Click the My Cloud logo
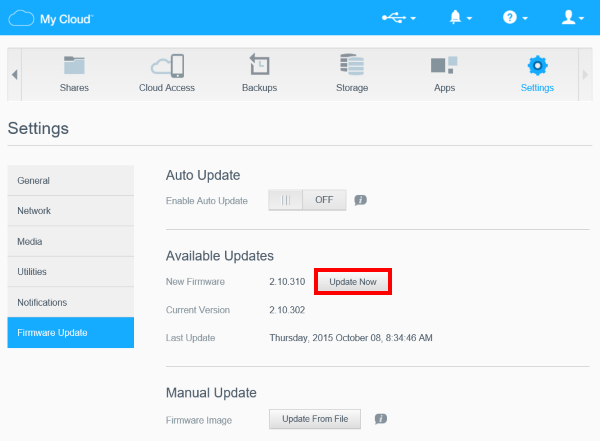The image size is (600, 441). [51, 18]
